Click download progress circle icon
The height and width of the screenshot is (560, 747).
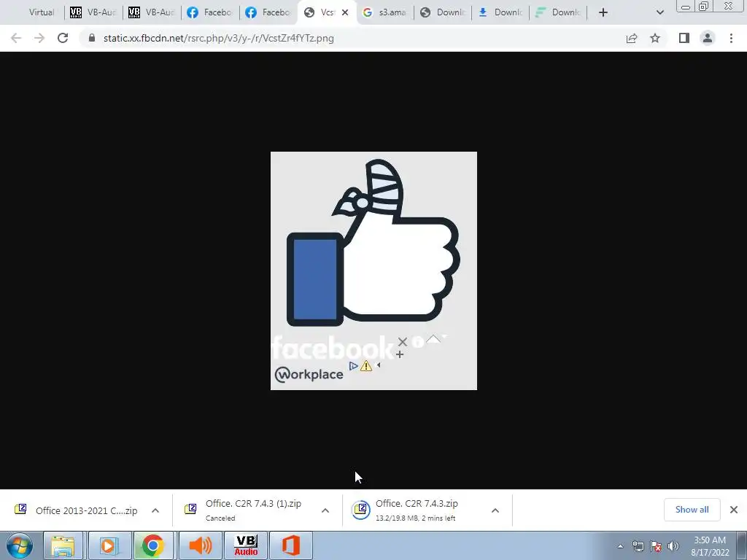click(x=360, y=510)
